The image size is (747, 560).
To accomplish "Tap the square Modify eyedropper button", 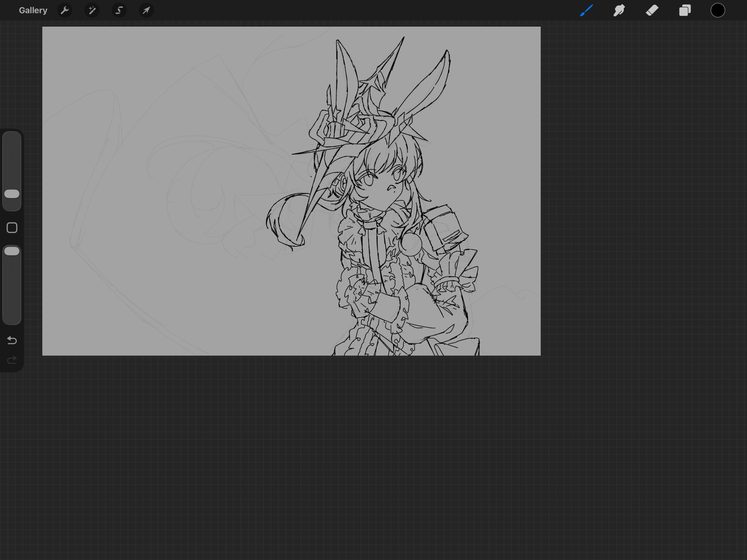I will [x=12, y=228].
